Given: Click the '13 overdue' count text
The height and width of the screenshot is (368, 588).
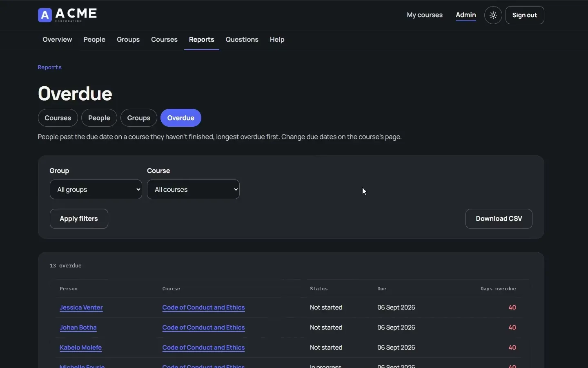Looking at the screenshot, I should tap(66, 266).
